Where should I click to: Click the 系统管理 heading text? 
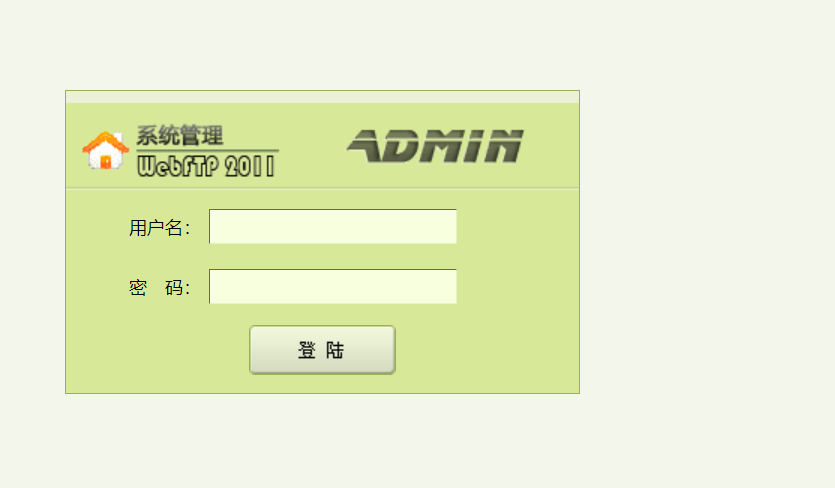[x=179, y=135]
